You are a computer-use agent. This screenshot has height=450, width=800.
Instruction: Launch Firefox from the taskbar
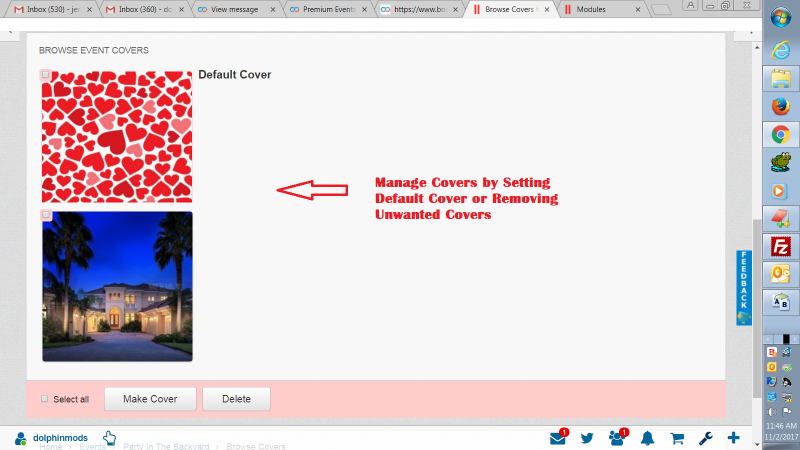coord(781,107)
